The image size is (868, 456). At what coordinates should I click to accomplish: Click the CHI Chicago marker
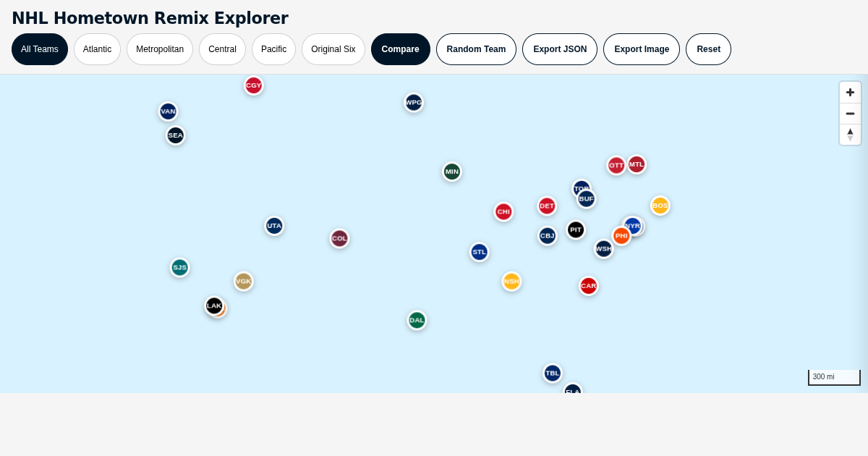pos(503,211)
